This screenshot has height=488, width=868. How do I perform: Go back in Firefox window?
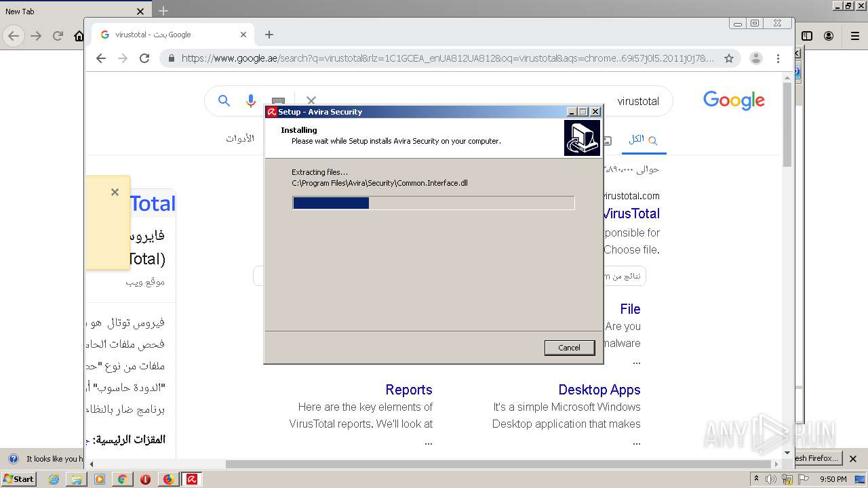click(x=14, y=36)
